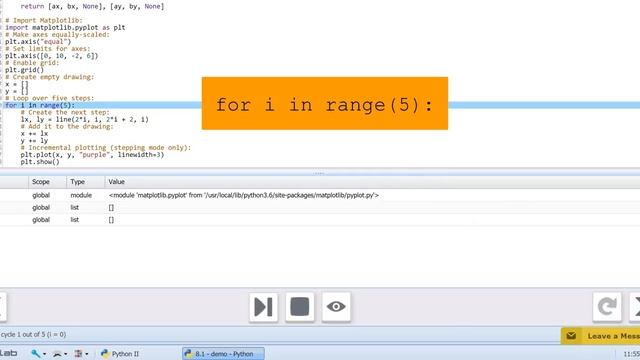640x360 pixels.
Task: Click the step-forward debugger button
Action: [263, 307]
